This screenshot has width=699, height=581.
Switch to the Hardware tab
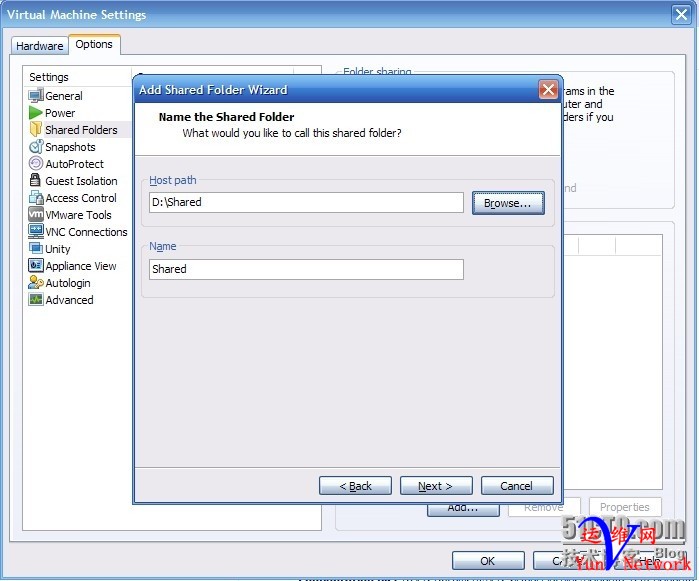pyautogui.click(x=40, y=45)
